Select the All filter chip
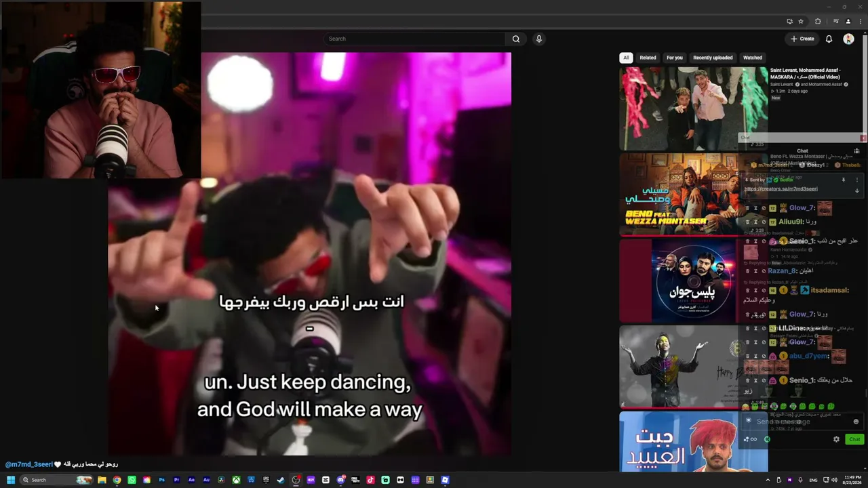This screenshot has height=488, width=868. pyautogui.click(x=626, y=58)
